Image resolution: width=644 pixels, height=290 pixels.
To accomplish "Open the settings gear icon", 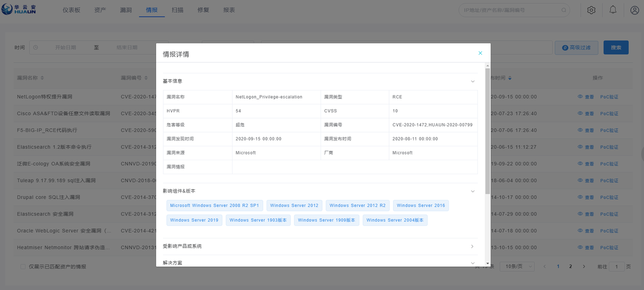I will [x=591, y=9].
